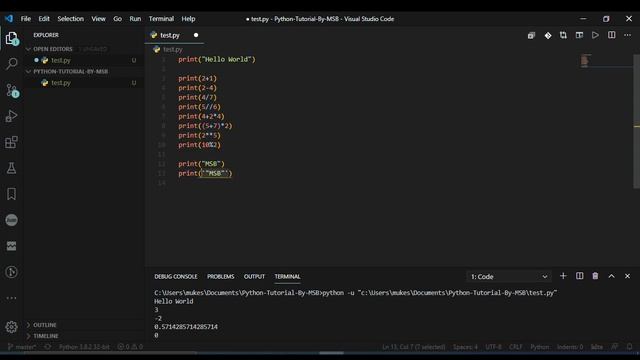The image size is (640, 360).
Task: Create a new terminal with plus icon
Action: [563, 276]
